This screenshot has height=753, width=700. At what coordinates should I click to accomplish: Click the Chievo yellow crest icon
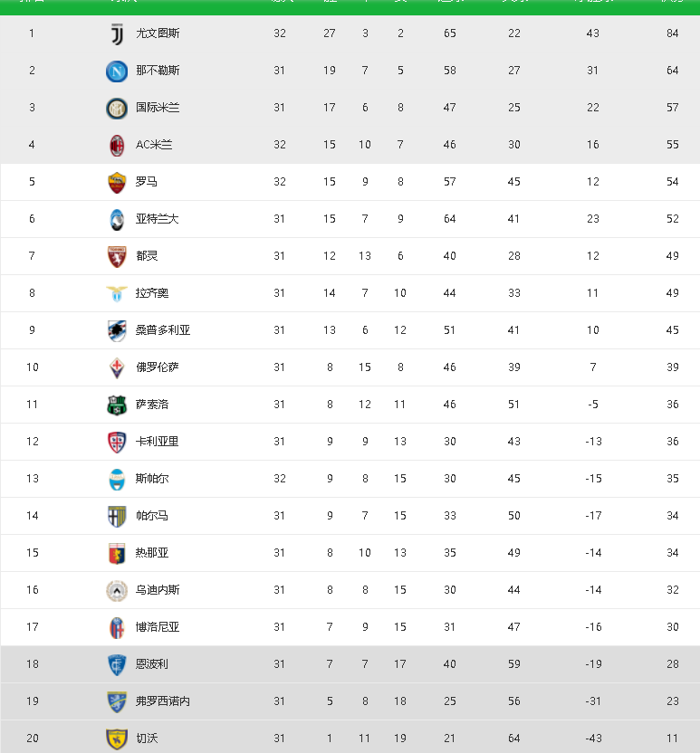[116, 739]
